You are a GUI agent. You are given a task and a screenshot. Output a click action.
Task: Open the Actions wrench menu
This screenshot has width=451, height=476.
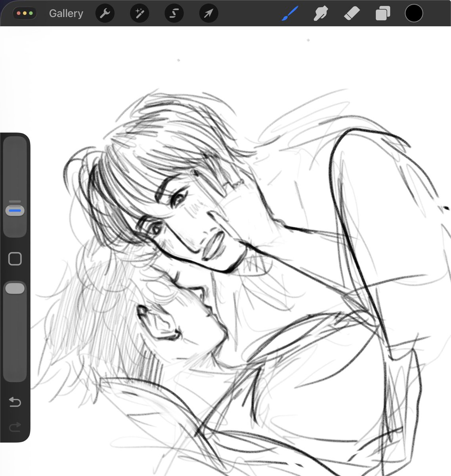[x=105, y=13]
